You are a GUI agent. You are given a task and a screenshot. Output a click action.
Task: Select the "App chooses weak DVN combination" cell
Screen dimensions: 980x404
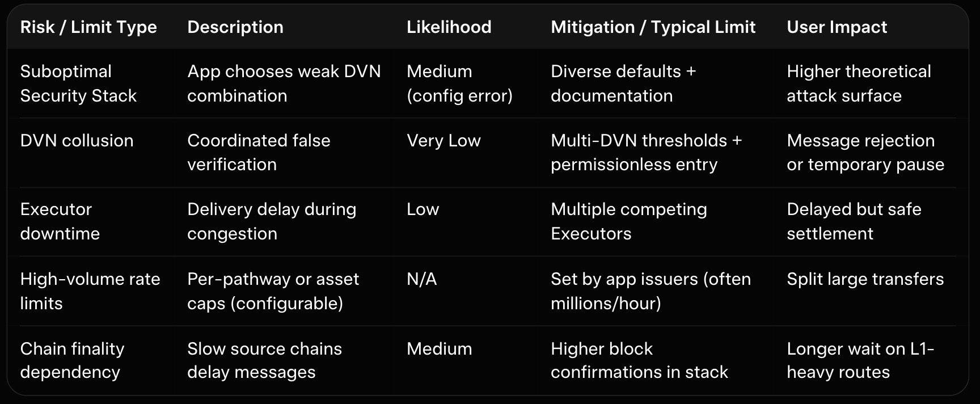click(284, 83)
